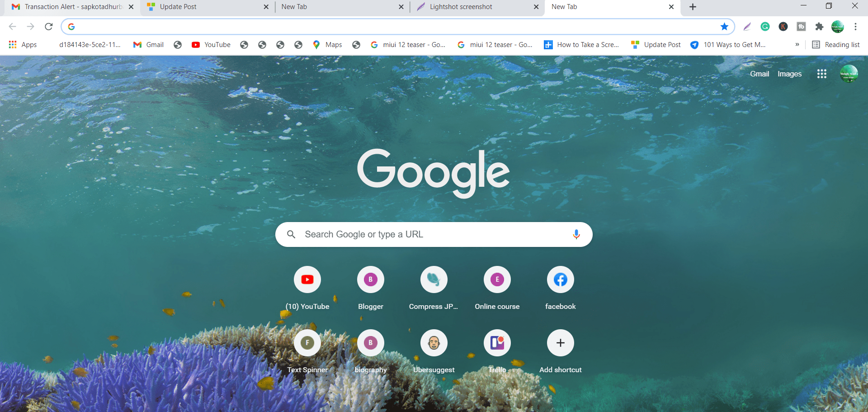The width and height of the screenshot is (868, 412).
Task: Open the Chrome three-dot menu
Action: (x=855, y=27)
